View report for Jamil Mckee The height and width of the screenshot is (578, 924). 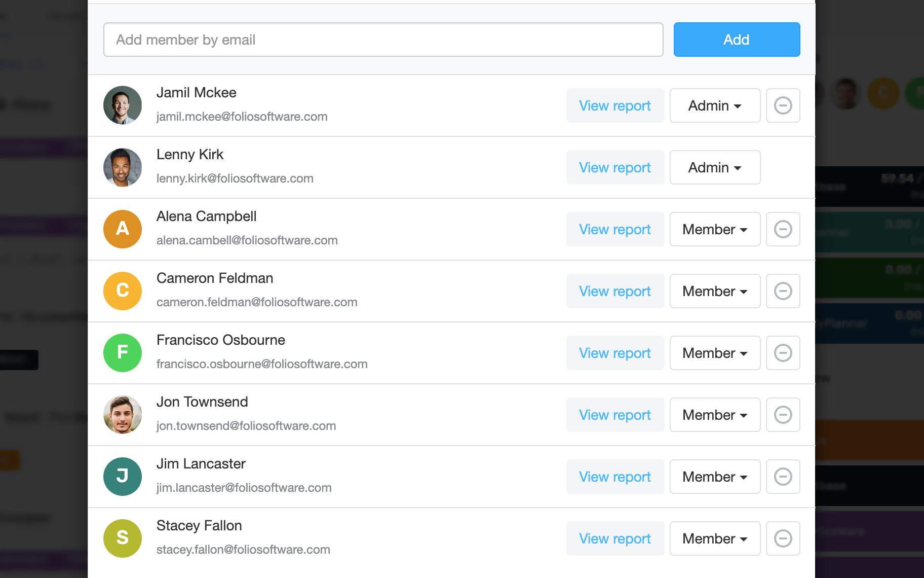click(x=615, y=105)
